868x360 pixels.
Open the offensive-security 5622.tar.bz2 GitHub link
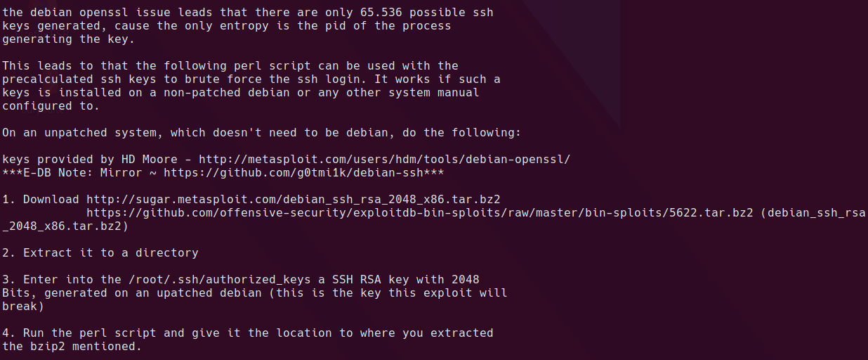[420, 213]
